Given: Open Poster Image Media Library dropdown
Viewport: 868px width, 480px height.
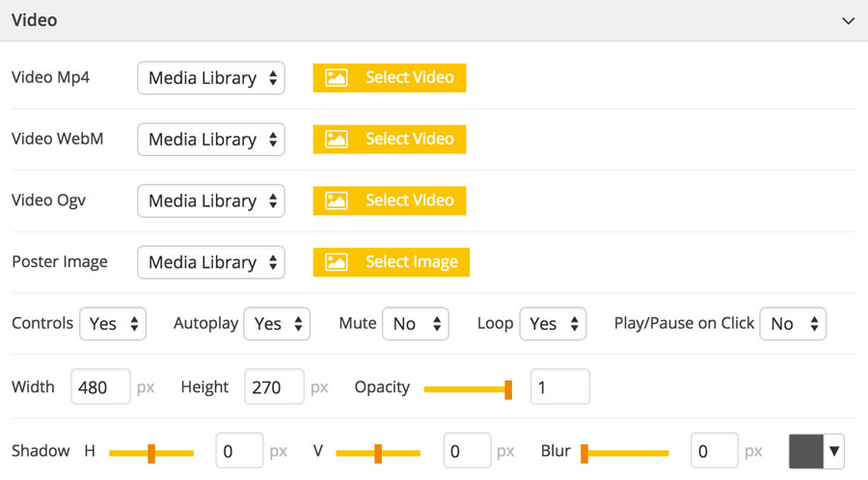Looking at the screenshot, I should click(211, 262).
